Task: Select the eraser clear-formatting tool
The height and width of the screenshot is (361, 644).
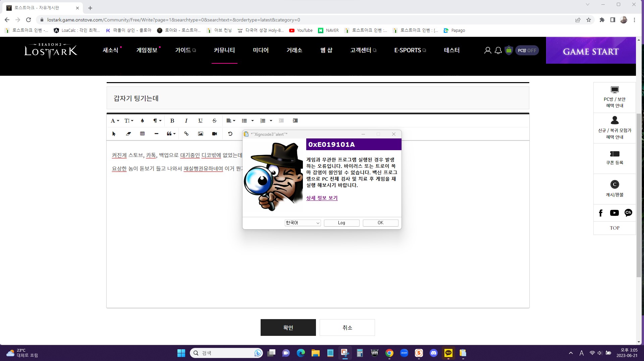Action: pyautogui.click(x=128, y=134)
